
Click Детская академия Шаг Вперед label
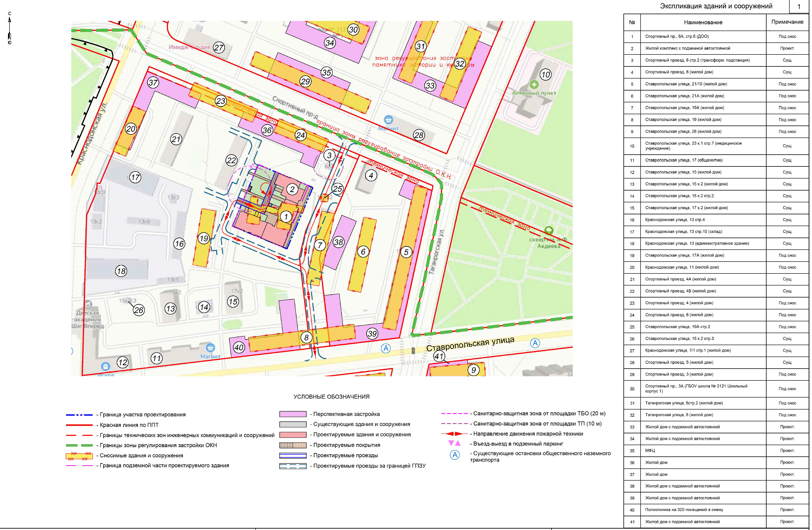click(88, 319)
